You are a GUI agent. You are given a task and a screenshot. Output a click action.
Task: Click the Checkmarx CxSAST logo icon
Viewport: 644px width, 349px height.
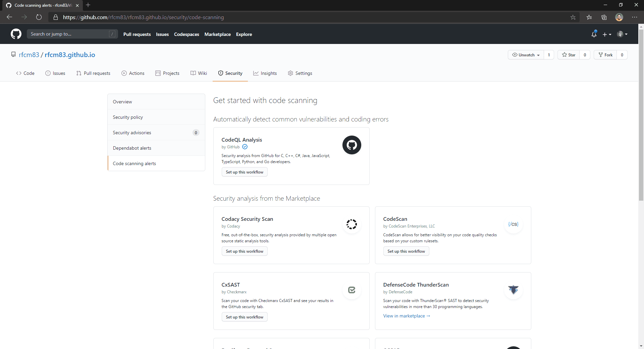352,290
